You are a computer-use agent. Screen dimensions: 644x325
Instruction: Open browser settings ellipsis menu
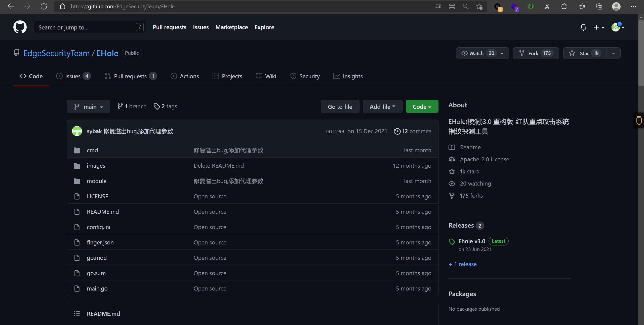pyautogui.click(x=633, y=7)
